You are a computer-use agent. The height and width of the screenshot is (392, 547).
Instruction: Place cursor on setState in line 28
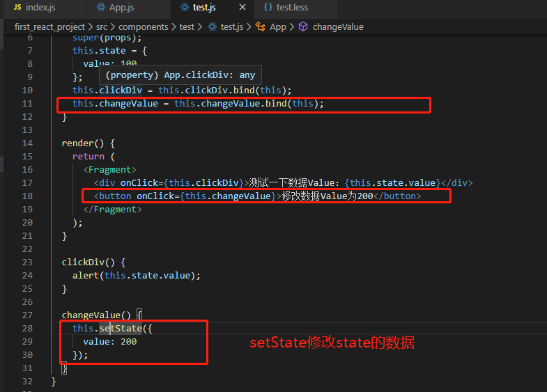click(x=121, y=328)
